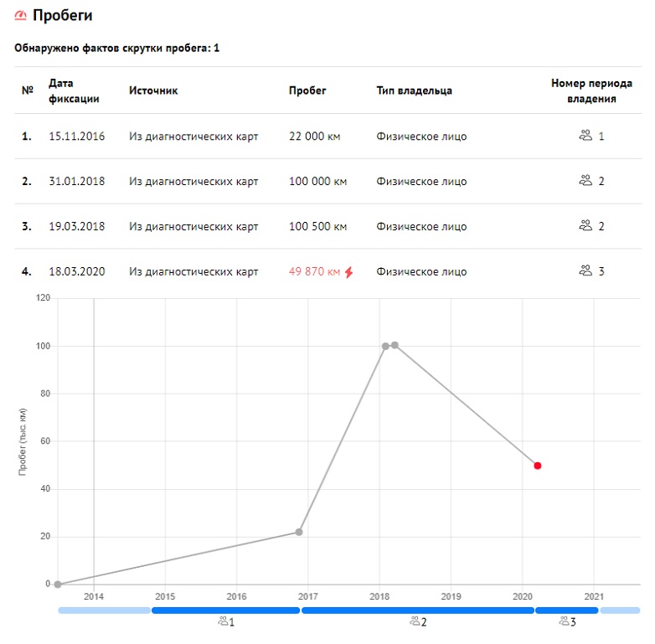Click the second ownership period blue bar
This screenshot has width=655, height=644.
click(417, 611)
